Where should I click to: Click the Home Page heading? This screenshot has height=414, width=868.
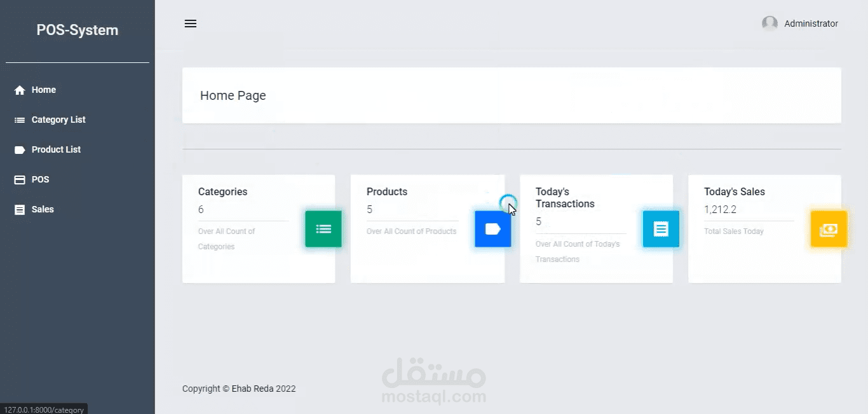[233, 95]
